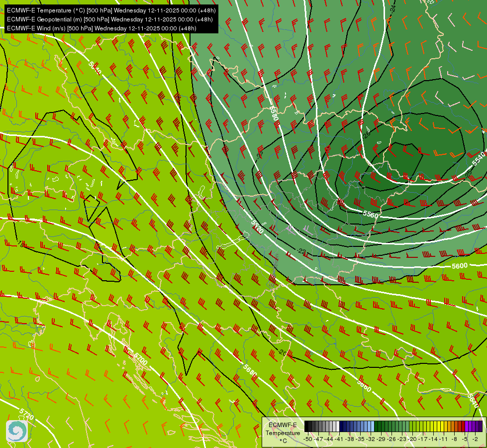Select the ECMWF-E Wind 500 hPa title line
Screen dimensions: 487x448
coord(101,28)
